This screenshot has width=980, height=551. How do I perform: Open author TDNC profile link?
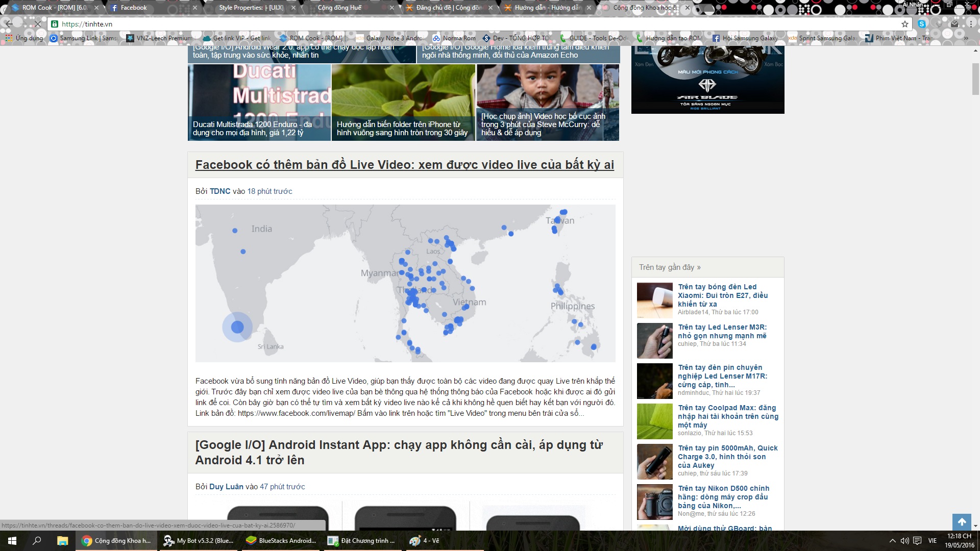220,191
